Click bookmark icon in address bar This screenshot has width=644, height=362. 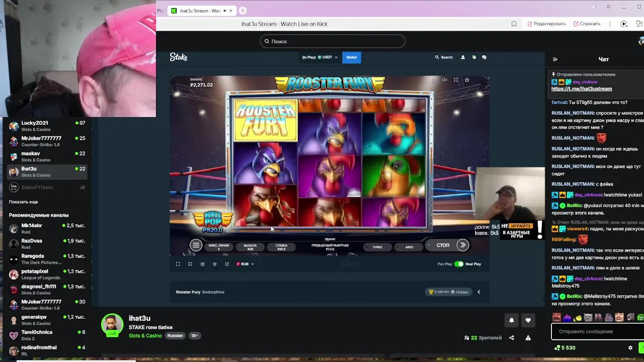(514, 24)
